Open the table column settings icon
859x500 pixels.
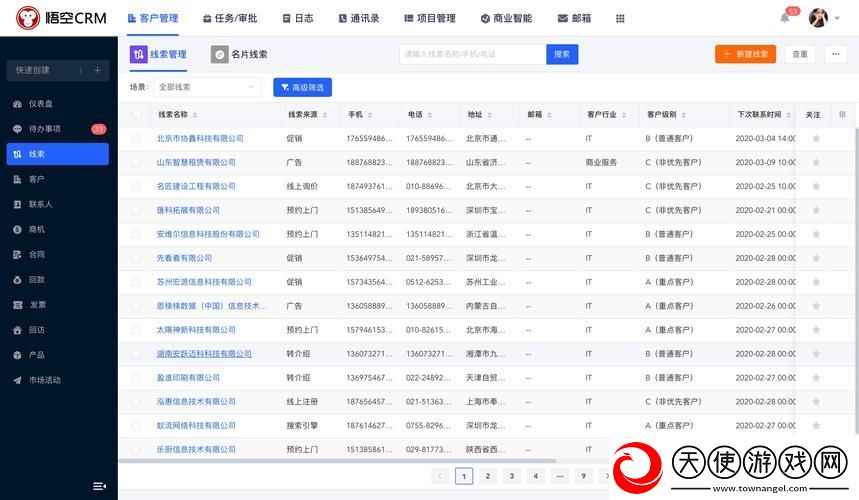[x=842, y=114]
